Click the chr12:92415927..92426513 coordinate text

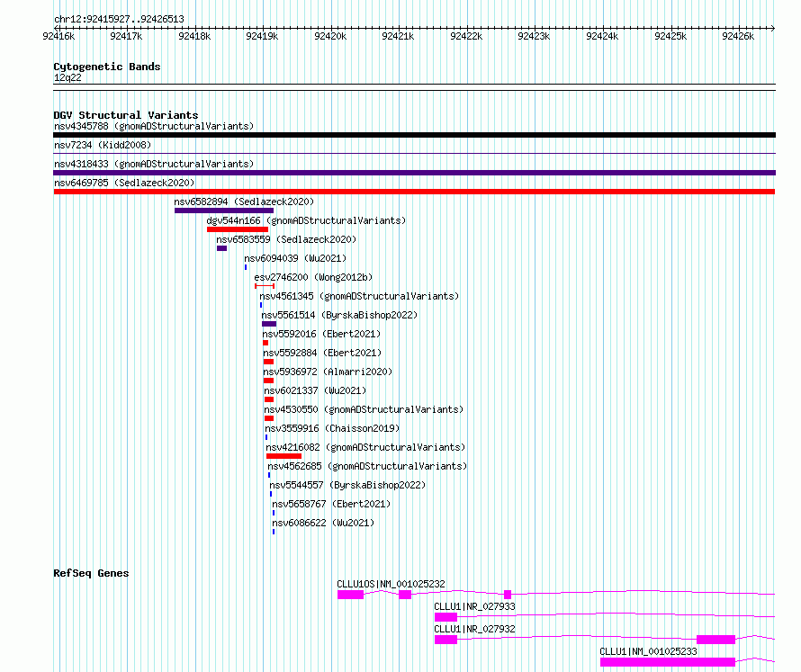119,20
